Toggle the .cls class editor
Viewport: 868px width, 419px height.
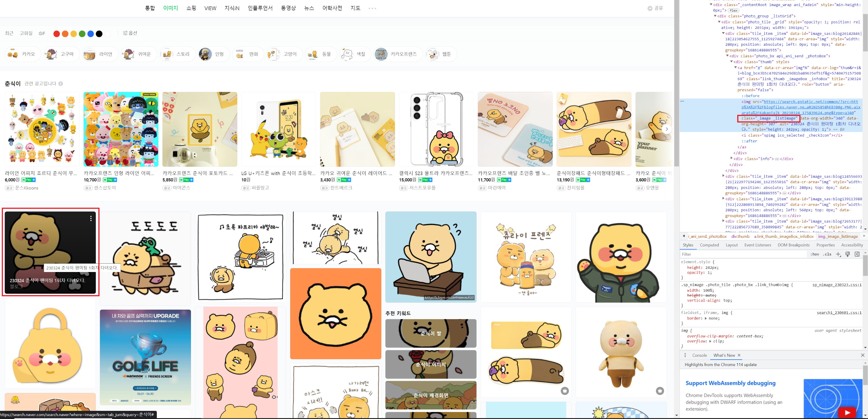point(827,254)
